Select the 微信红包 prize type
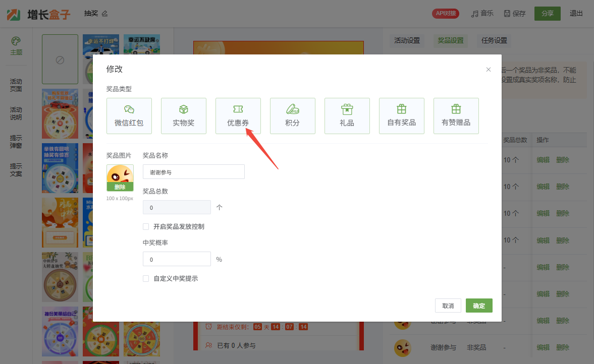Screen dimensions: 594x364 point(129,116)
